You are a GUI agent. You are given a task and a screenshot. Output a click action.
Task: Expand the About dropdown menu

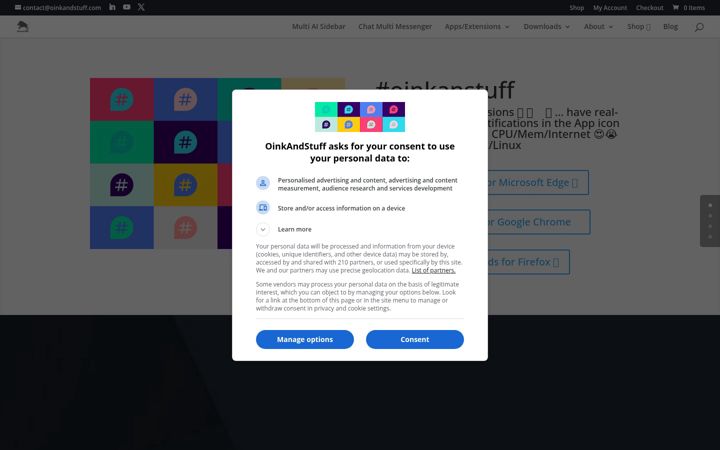click(598, 27)
